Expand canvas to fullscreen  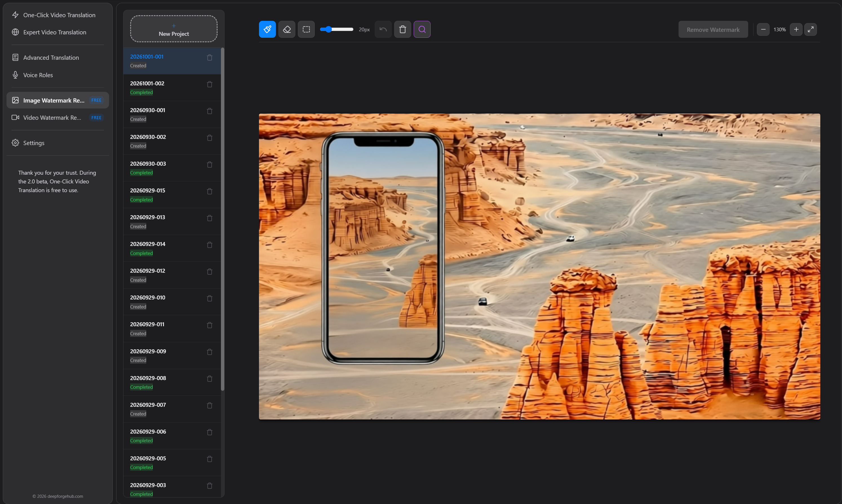tap(811, 30)
